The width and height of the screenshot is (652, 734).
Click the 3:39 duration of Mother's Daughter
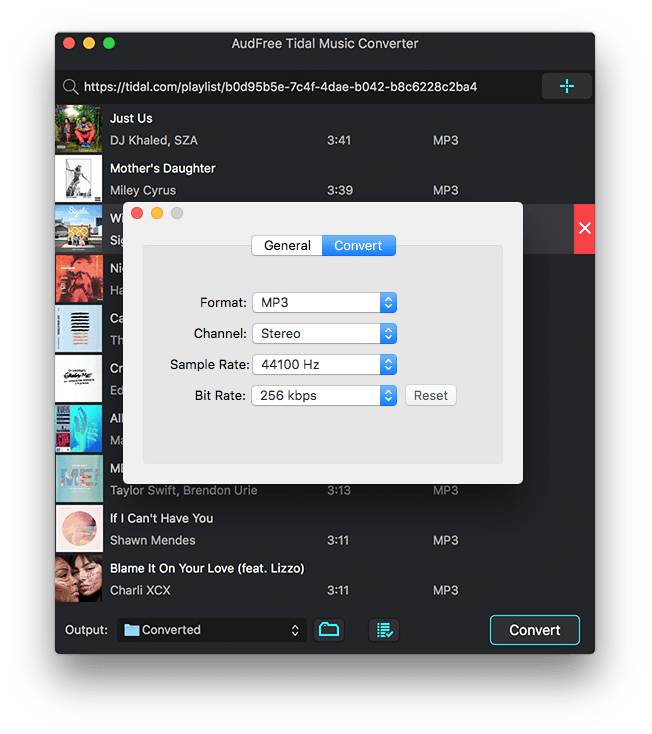coord(340,191)
